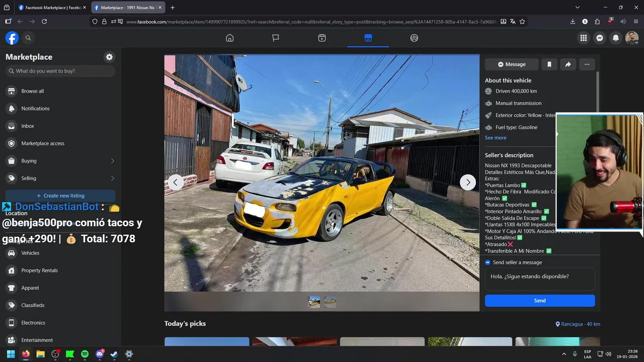This screenshot has height=362, width=644.
Task: Select the first photo thumbnail
Action: click(x=314, y=302)
